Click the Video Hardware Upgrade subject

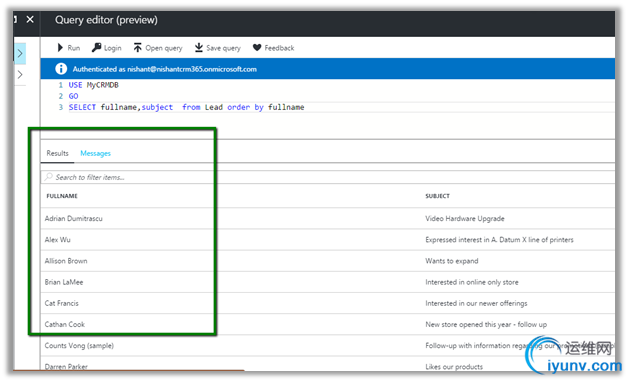pyautogui.click(x=465, y=219)
